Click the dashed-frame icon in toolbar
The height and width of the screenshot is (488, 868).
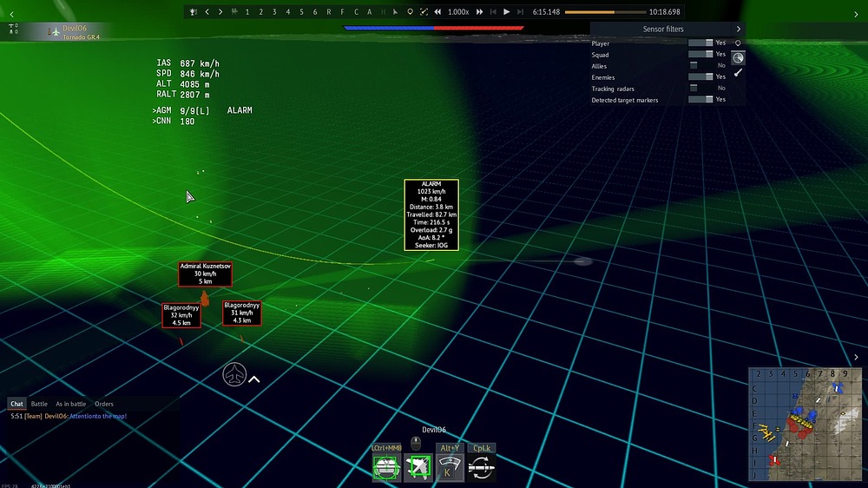click(424, 11)
